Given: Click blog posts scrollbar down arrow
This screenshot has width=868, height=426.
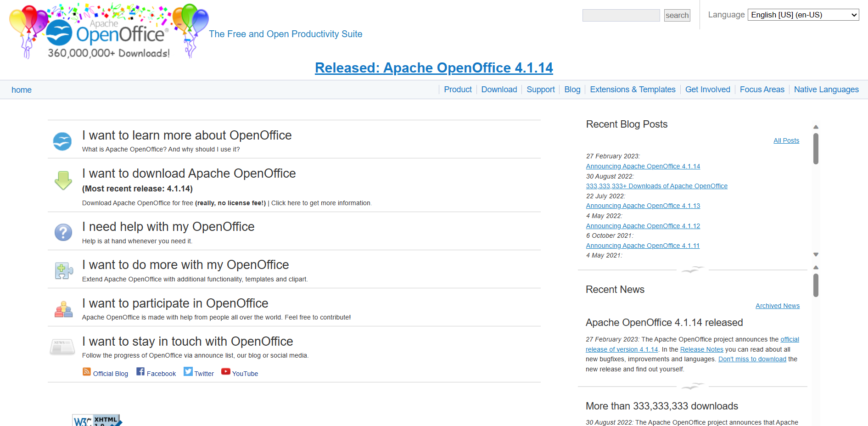Looking at the screenshot, I should (816, 254).
